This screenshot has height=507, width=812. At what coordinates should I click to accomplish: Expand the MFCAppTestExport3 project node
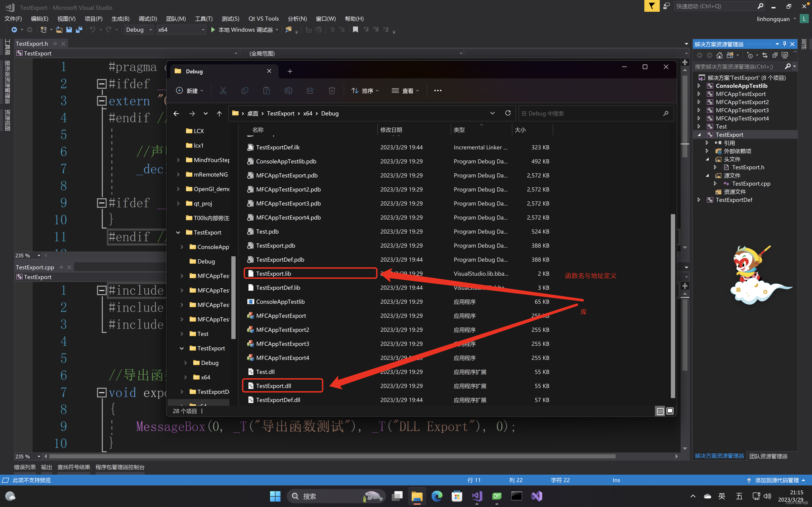pyautogui.click(x=699, y=110)
